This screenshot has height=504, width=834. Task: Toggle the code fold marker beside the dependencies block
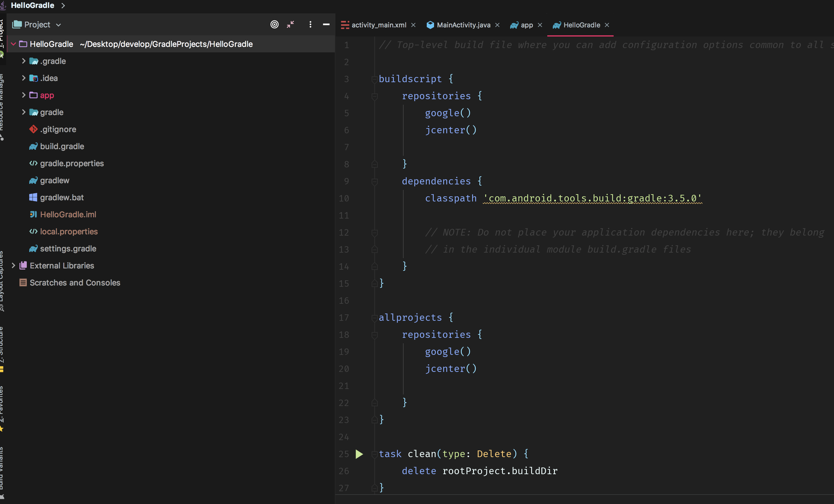[374, 182]
